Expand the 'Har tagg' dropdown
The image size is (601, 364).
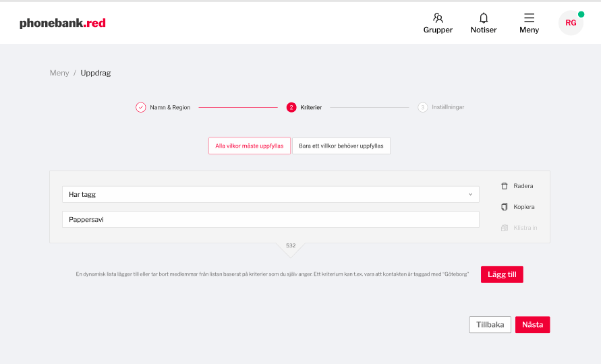270,195
